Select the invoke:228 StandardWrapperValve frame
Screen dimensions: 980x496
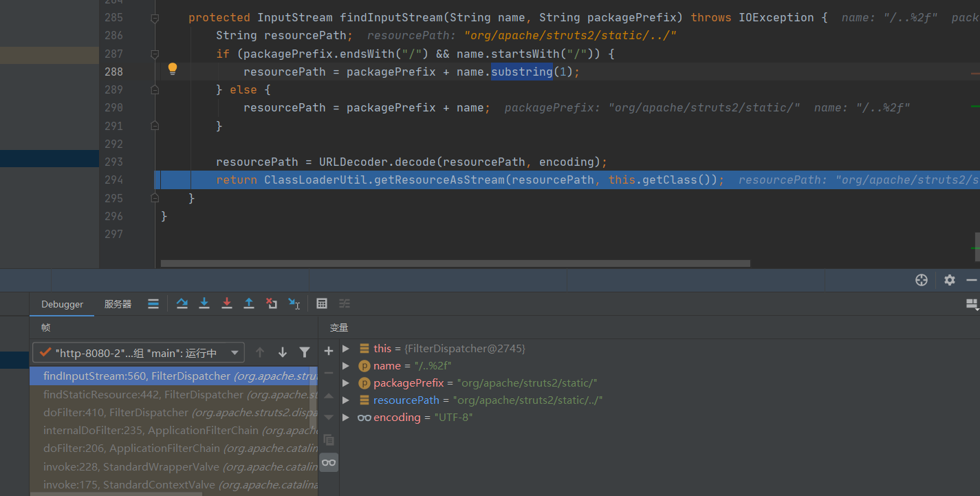pyautogui.click(x=174, y=467)
